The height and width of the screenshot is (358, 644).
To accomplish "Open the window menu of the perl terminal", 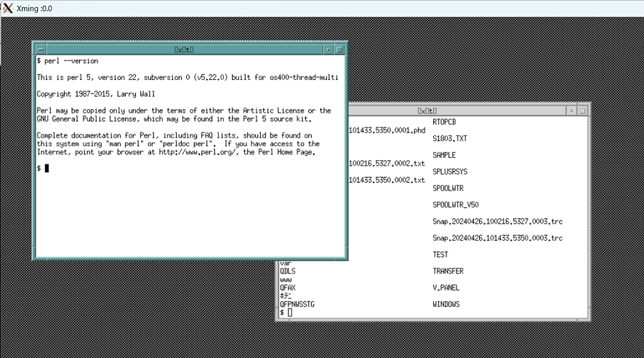I will click(x=41, y=49).
